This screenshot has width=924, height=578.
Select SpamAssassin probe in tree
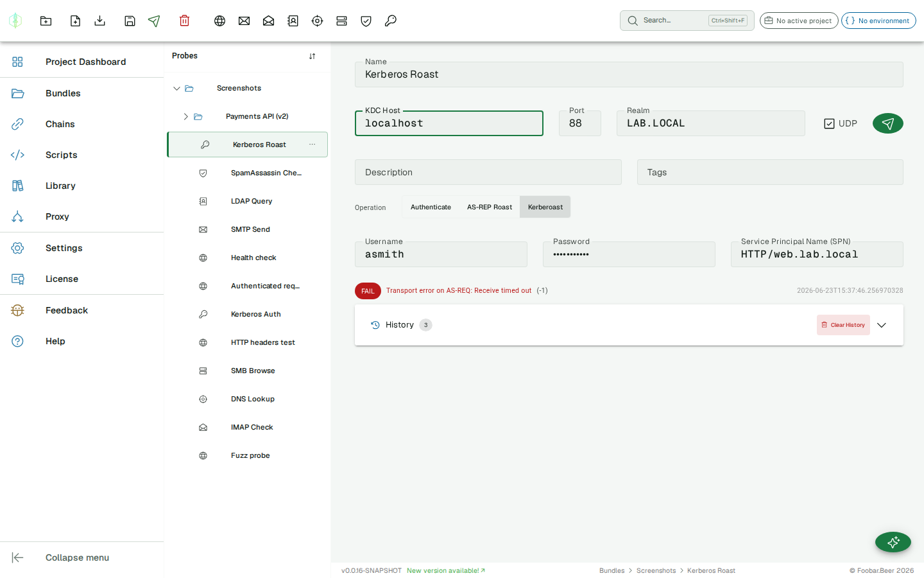pyautogui.click(x=248, y=173)
